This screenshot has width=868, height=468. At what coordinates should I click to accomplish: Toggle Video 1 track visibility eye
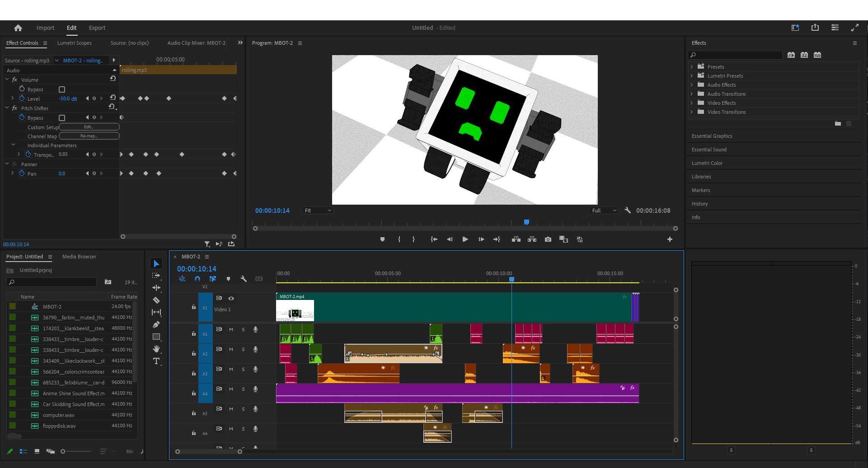click(x=231, y=298)
